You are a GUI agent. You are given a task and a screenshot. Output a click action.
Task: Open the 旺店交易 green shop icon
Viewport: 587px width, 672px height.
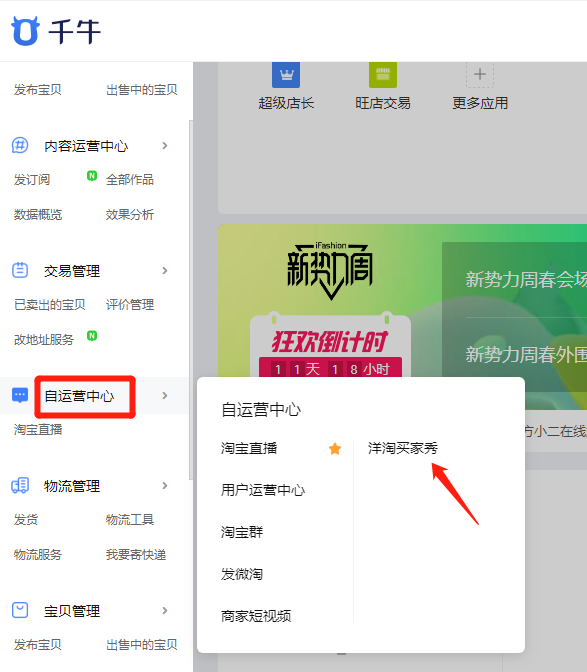[x=383, y=75]
